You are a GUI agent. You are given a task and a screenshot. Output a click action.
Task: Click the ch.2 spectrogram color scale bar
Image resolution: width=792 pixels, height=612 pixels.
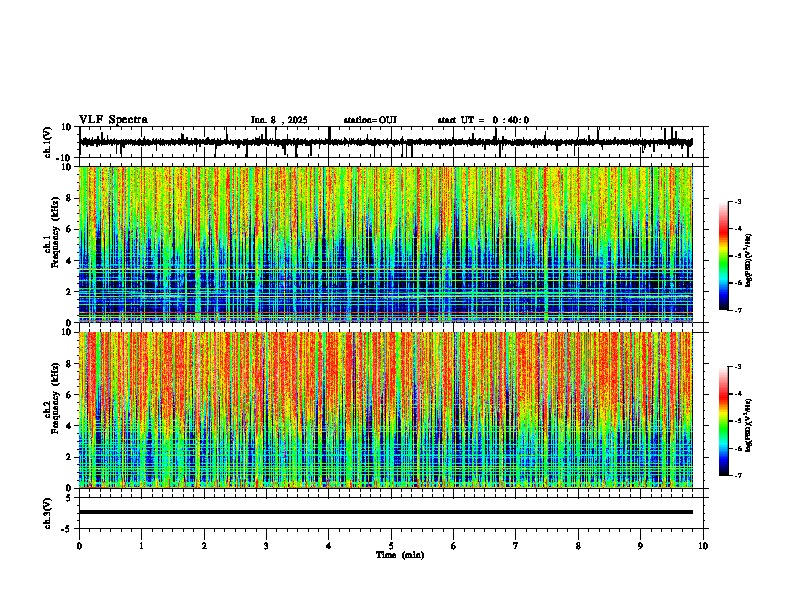click(724, 421)
